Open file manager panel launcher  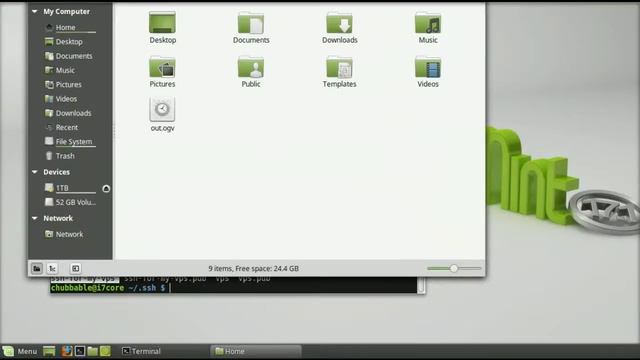(x=93, y=351)
